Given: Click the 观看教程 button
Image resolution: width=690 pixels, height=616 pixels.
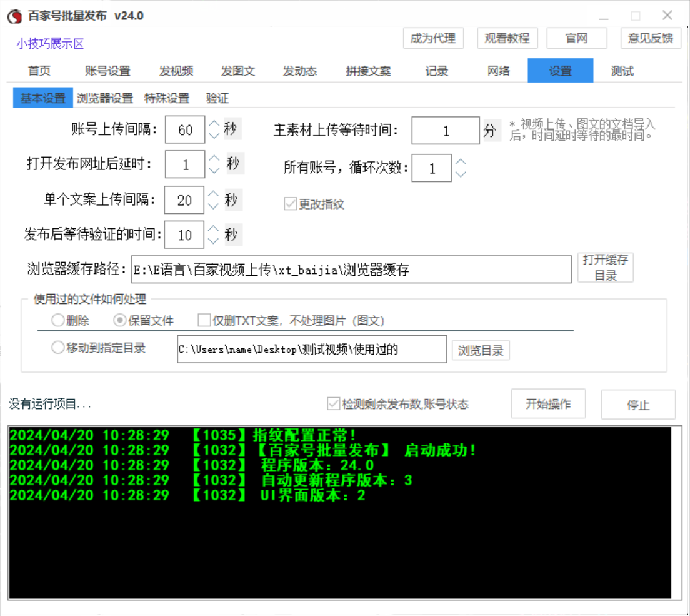Looking at the screenshot, I should pyautogui.click(x=507, y=38).
